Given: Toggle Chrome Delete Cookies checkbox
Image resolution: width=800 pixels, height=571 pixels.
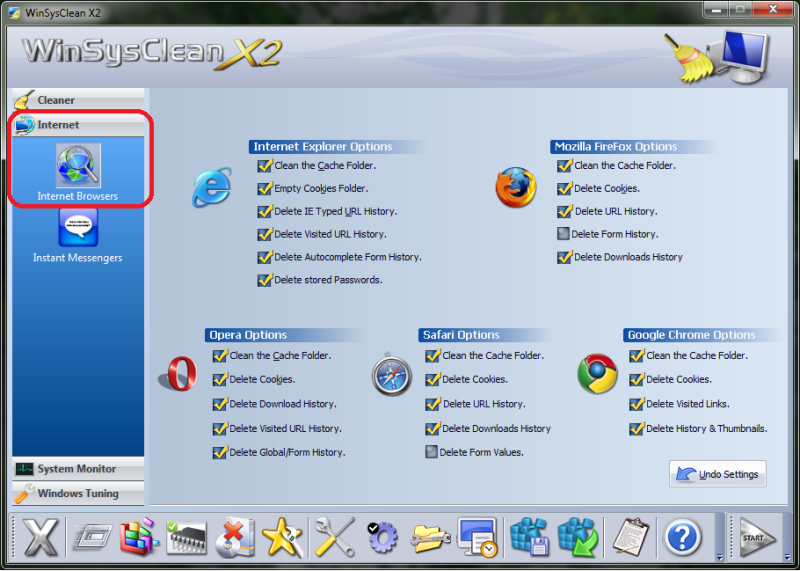Looking at the screenshot, I should 636,380.
